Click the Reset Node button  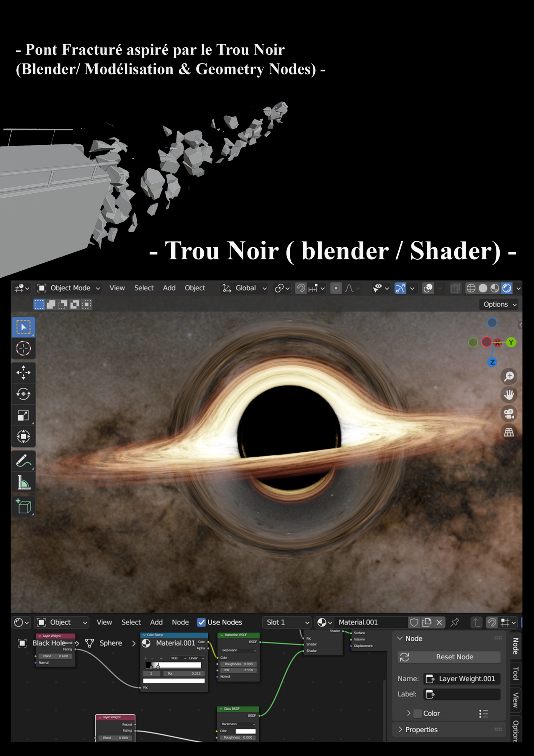pyautogui.click(x=449, y=657)
